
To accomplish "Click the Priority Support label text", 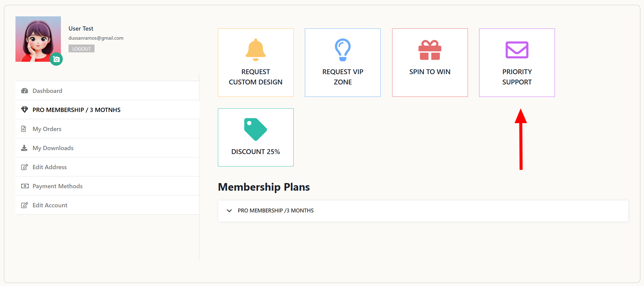I will (x=517, y=77).
